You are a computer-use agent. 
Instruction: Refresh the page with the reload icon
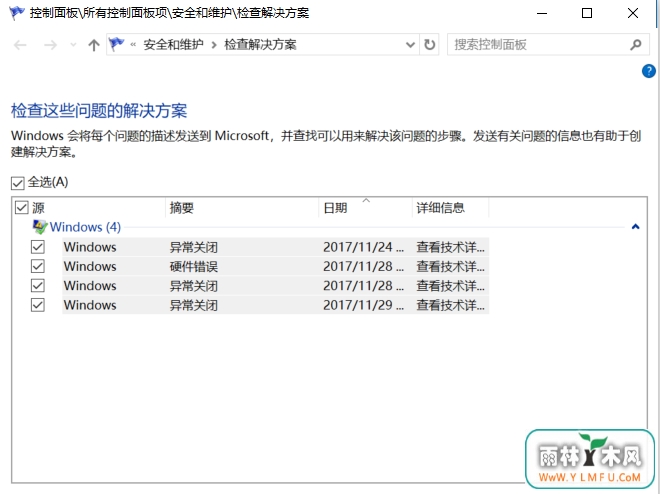(x=429, y=45)
